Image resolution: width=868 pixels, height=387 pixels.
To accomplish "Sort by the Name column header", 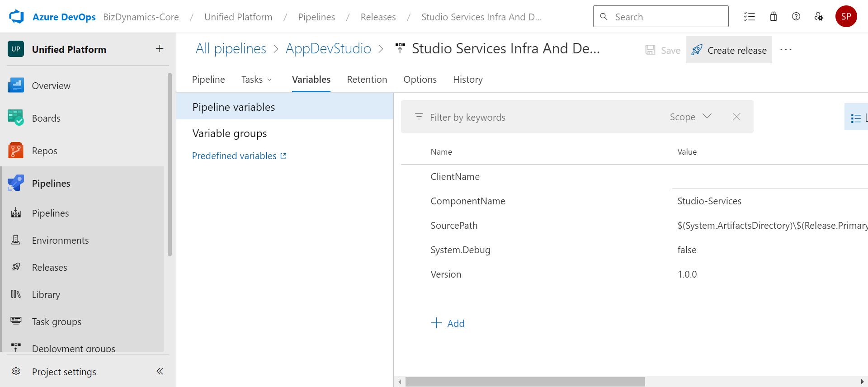I will (441, 152).
